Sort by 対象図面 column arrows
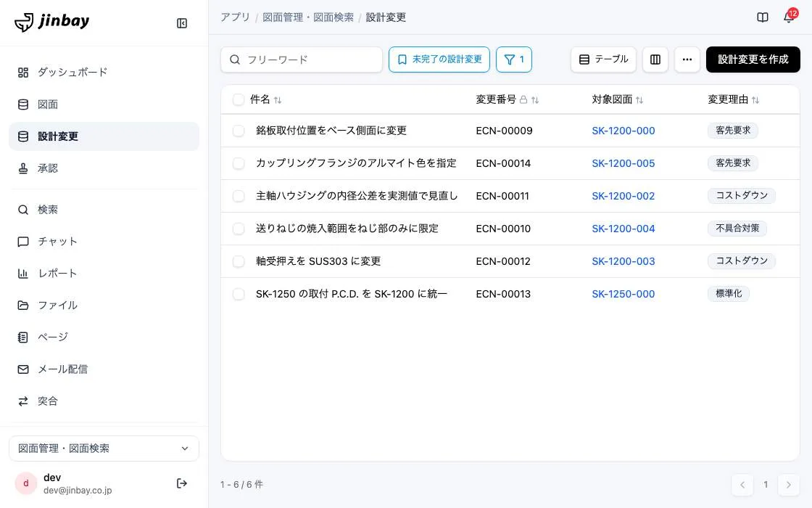812x508 pixels. click(x=639, y=100)
